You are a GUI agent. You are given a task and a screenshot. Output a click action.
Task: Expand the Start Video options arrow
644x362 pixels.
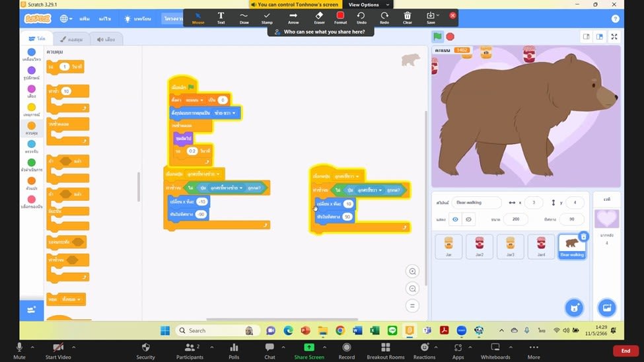(x=73, y=347)
